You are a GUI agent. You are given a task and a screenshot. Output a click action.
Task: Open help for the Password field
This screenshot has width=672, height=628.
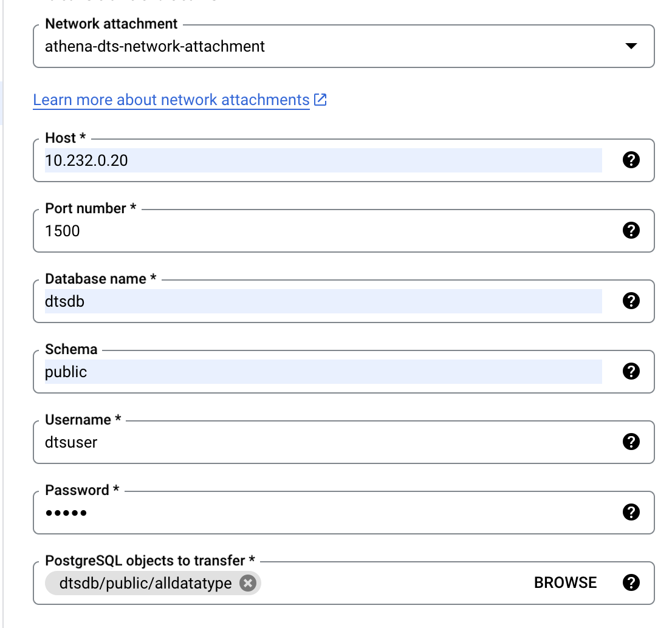pos(631,512)
